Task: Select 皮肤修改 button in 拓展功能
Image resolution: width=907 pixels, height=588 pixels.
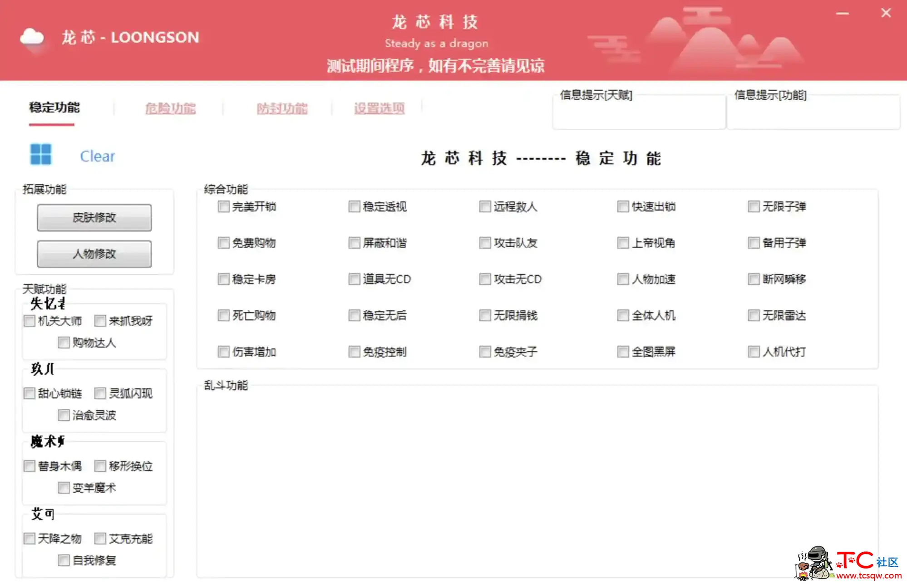Action: 96,217
